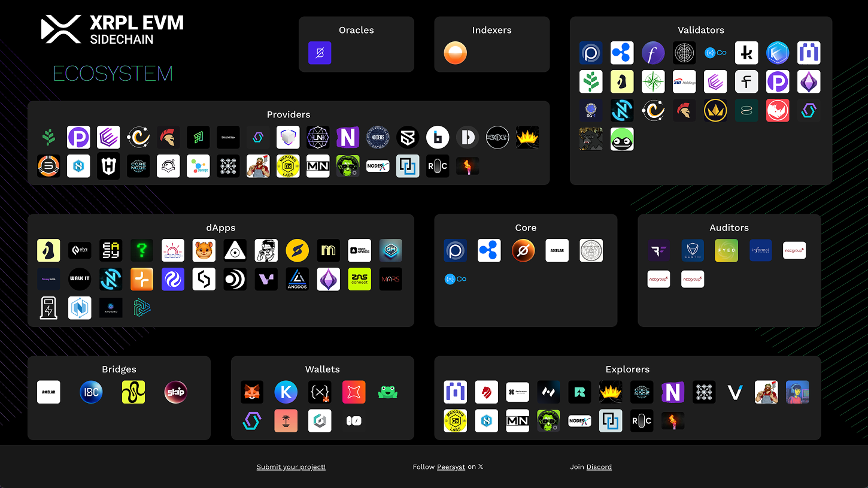Open the green frog wallet icon

click(x=388, y=392)
